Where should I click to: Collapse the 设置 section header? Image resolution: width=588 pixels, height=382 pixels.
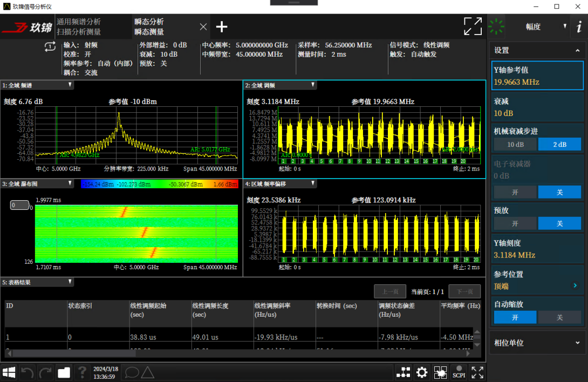[537, 50]
